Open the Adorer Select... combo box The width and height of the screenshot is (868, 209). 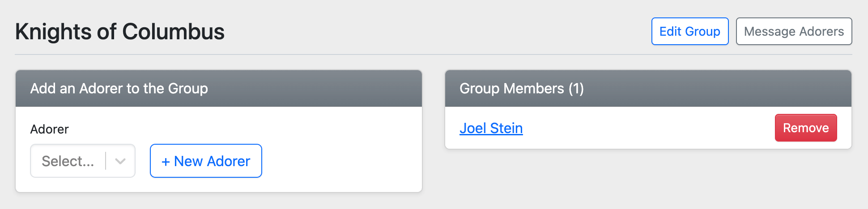68,161
